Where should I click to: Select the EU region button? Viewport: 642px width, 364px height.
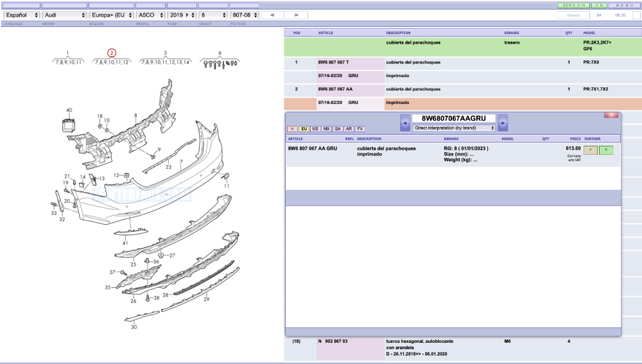(x=304, y=129)
